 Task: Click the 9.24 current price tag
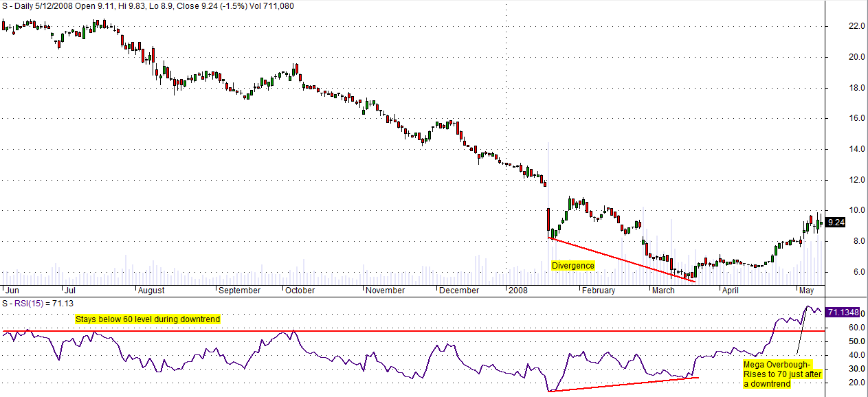click(835, 223)
